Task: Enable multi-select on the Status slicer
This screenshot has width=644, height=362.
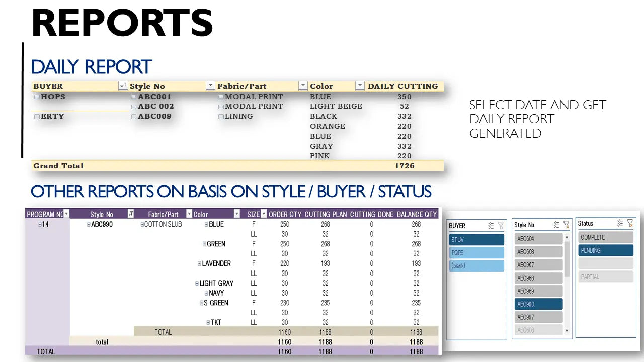Action: coord(619,223)
